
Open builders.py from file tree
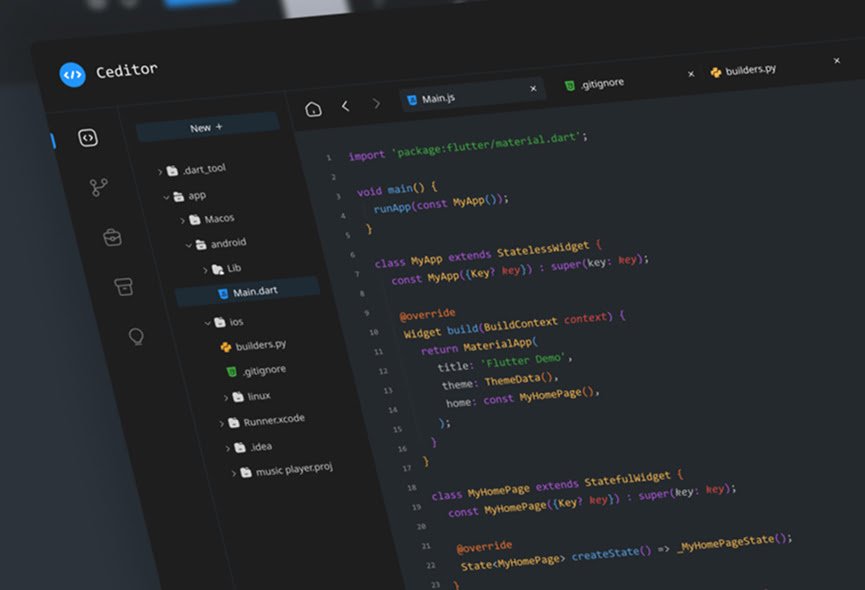coord(260,346)
